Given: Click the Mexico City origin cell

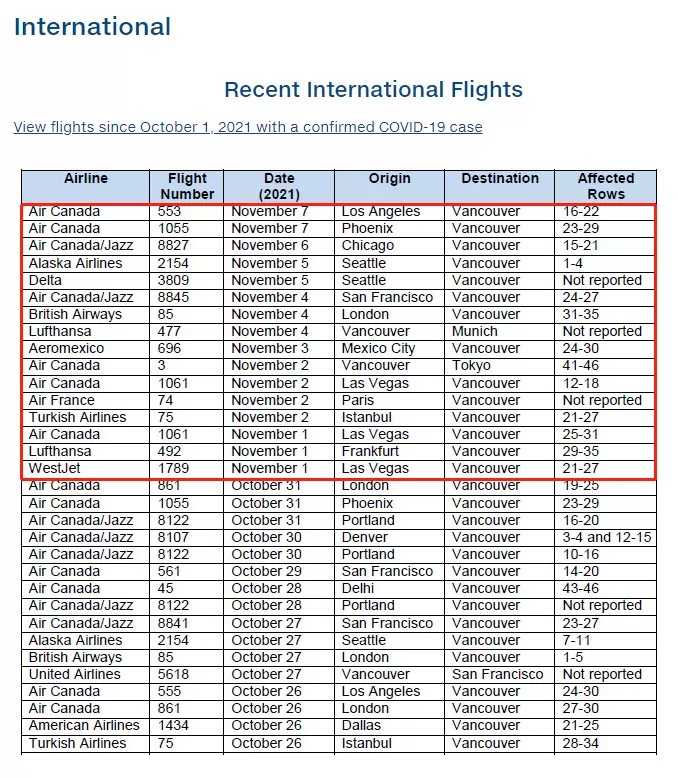Looking at the screenshot, I should [x=389, y=348].
